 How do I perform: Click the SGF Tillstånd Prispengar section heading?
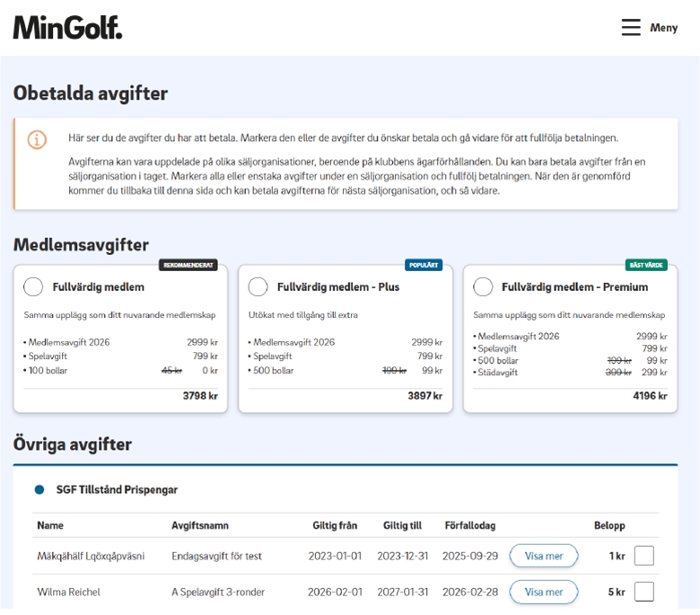[117, 489]
